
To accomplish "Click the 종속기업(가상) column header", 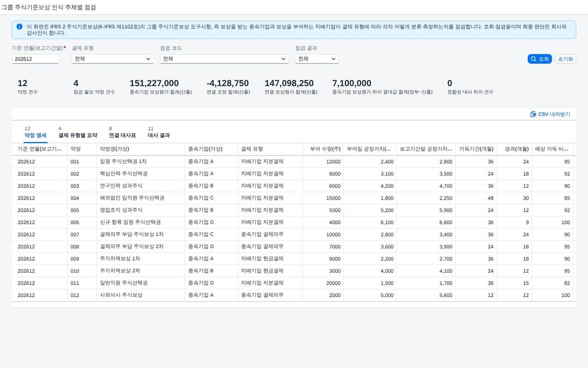I will click(x=211, y=149).
